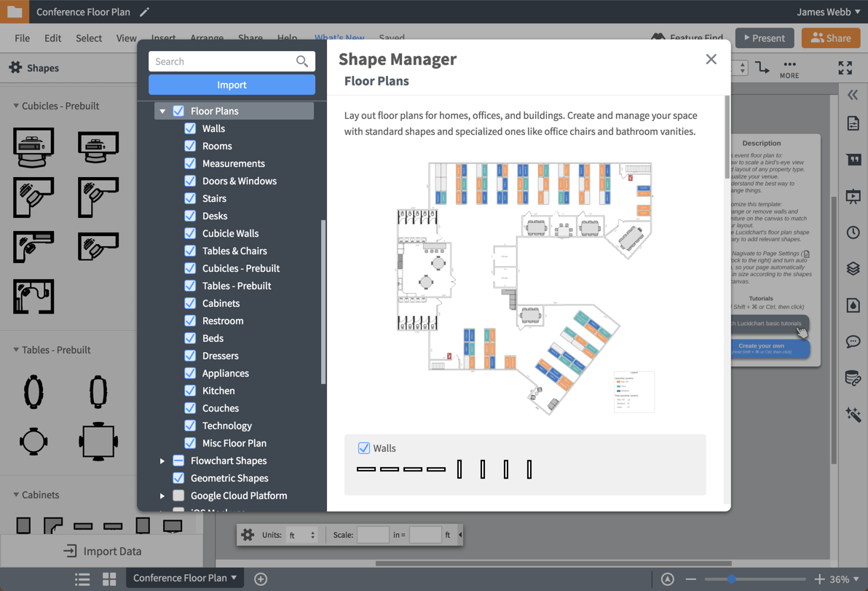Toggle Doors & Windows checkbox
This screenshot has height=591, width=868.
coord(190,181)
